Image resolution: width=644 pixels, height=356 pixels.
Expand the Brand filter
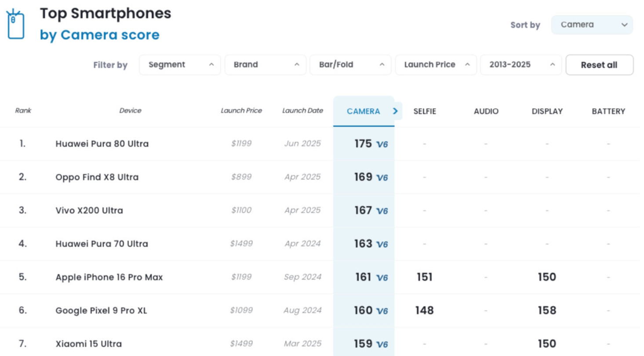click(x=265, y=65)
